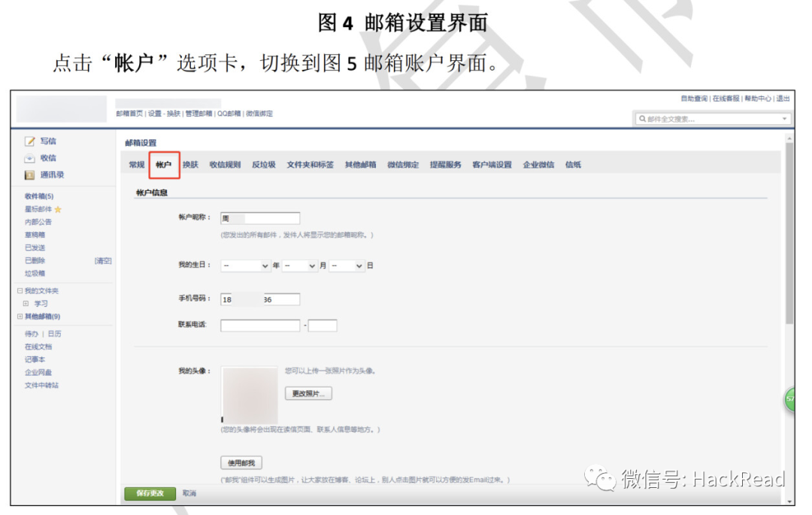This screenshot has width=812, height=515.
Task: Click the receive mail (收信) icon
Action: pyautogui.click(x=29, y=159)
